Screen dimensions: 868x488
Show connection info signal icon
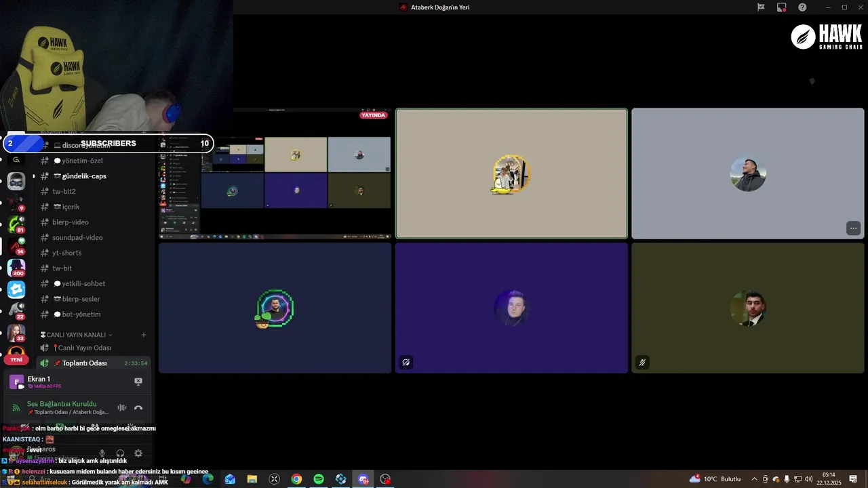16,407
